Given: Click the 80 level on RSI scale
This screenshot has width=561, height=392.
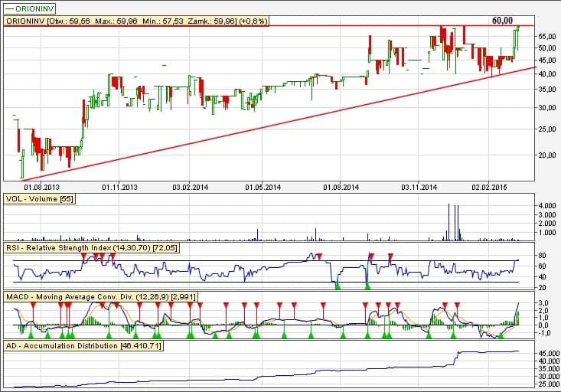Looking at the screenshot, I should (540, 256).
